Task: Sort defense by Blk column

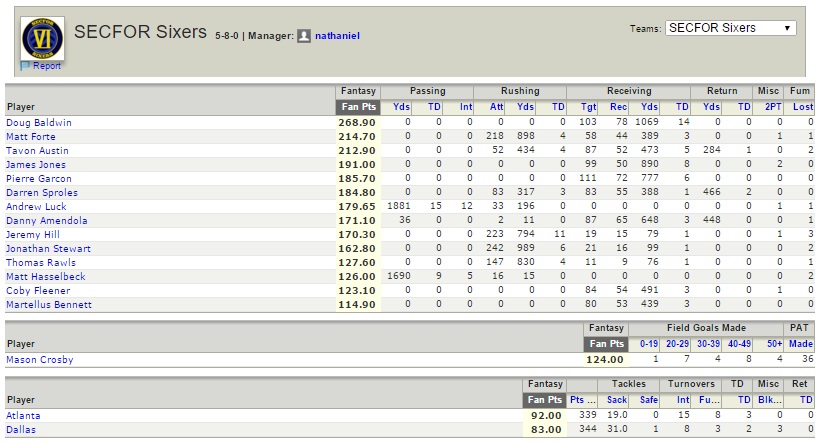Action: pos(769,400)
